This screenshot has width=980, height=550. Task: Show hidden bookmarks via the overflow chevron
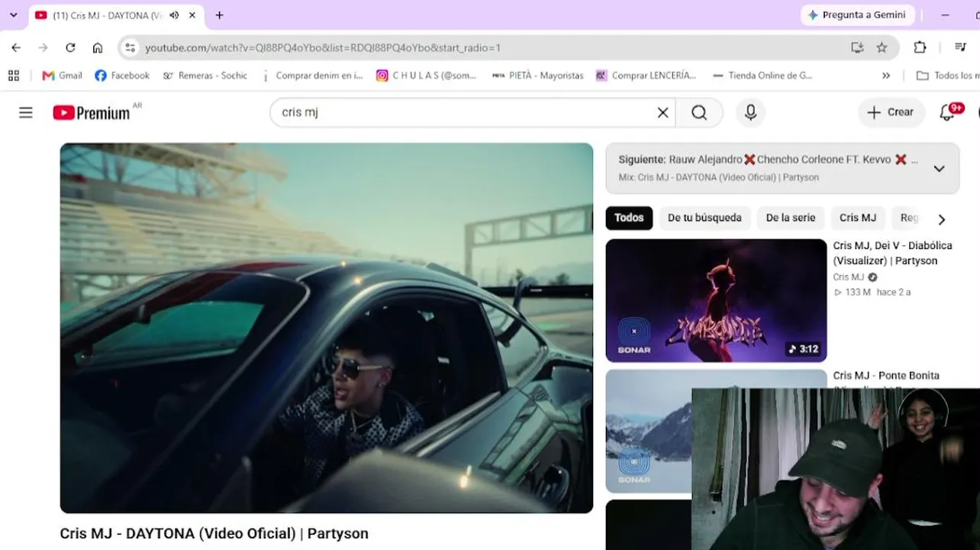(886, 76)
